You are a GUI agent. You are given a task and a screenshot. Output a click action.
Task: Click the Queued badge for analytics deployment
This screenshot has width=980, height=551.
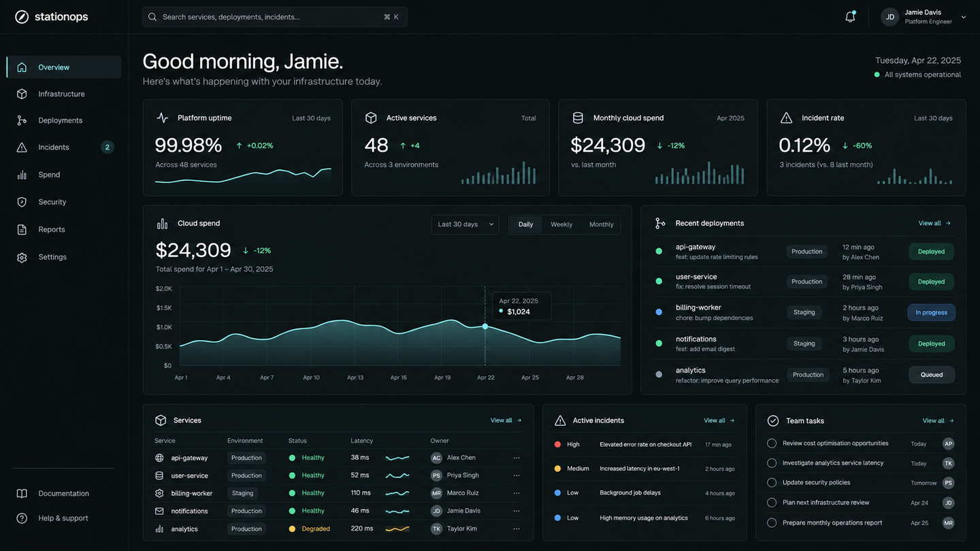tap(932, 375)
